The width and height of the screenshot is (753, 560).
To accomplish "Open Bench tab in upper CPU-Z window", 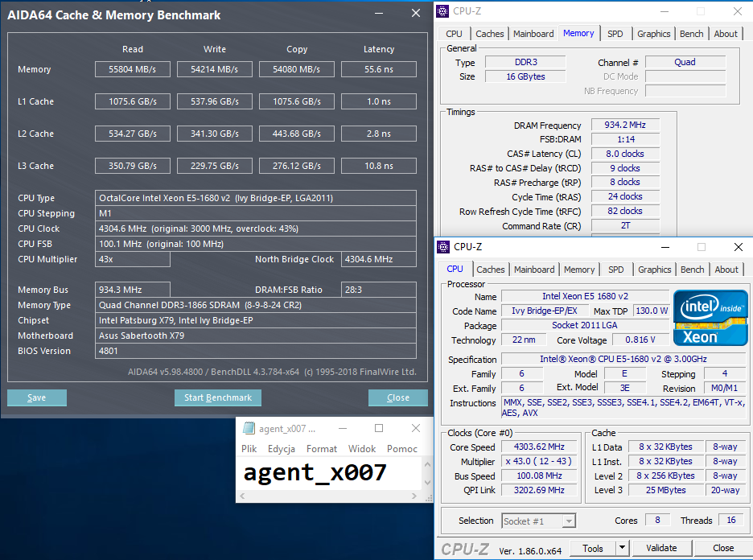I will coord(692,34).
